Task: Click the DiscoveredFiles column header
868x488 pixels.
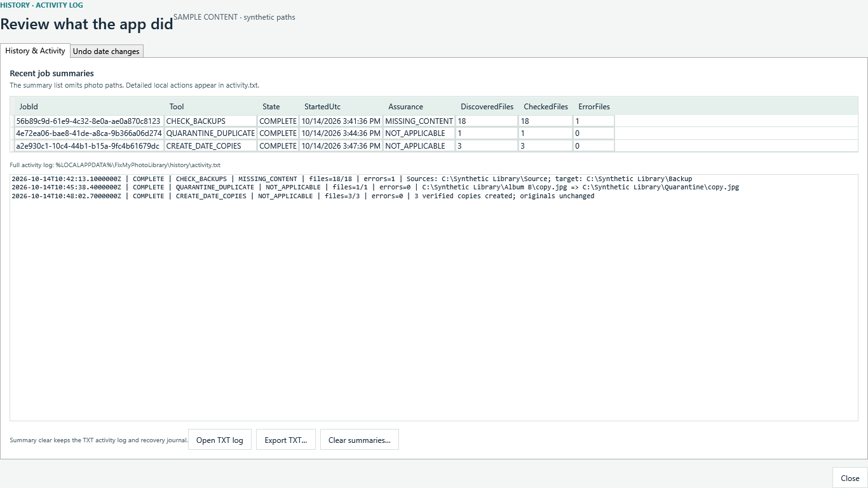Action: (487, 107)
